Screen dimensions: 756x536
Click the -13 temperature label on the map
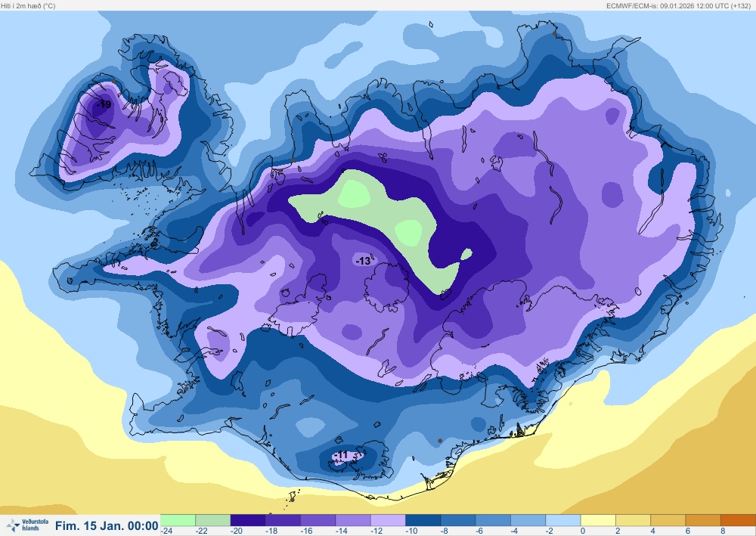coord(363,261)
